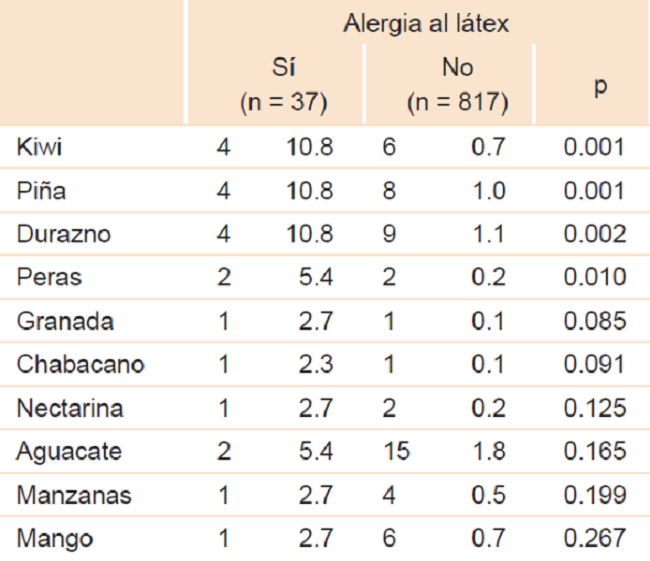
Task: Click the 'p' column header
Action: pos(600,86)
